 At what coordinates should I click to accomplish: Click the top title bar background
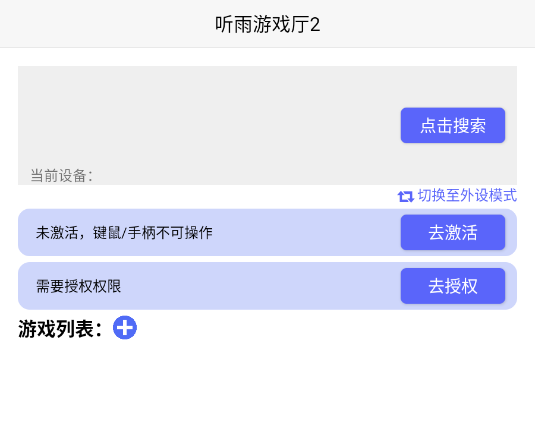[x=102, y=24]
